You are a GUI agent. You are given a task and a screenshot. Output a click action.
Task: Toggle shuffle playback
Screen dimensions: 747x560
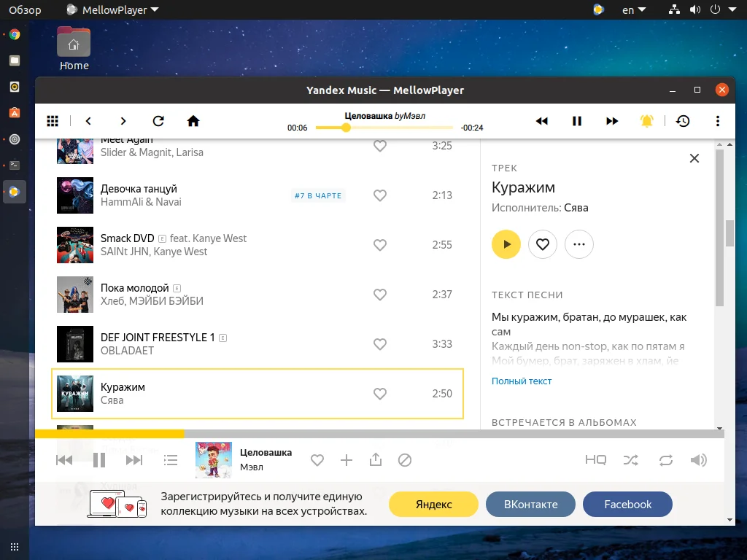coord(630,460)
